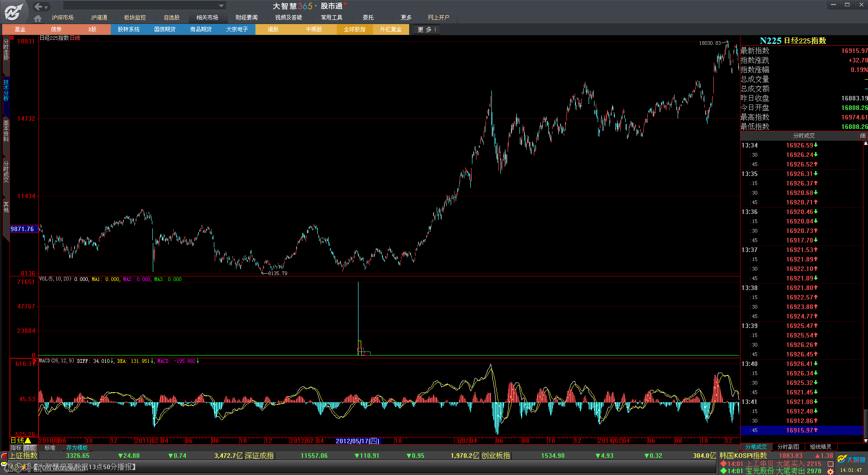Open the 板块监控 menu

[x=135, y=18]
